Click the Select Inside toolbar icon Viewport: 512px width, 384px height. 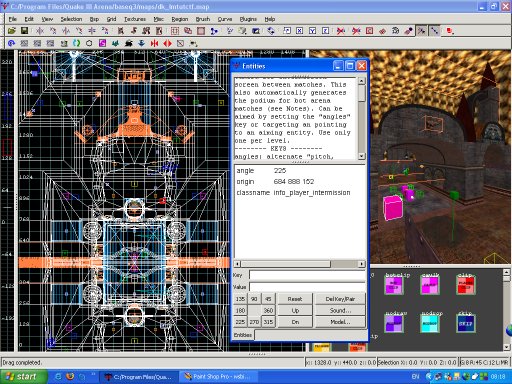(x=159, y=31)
